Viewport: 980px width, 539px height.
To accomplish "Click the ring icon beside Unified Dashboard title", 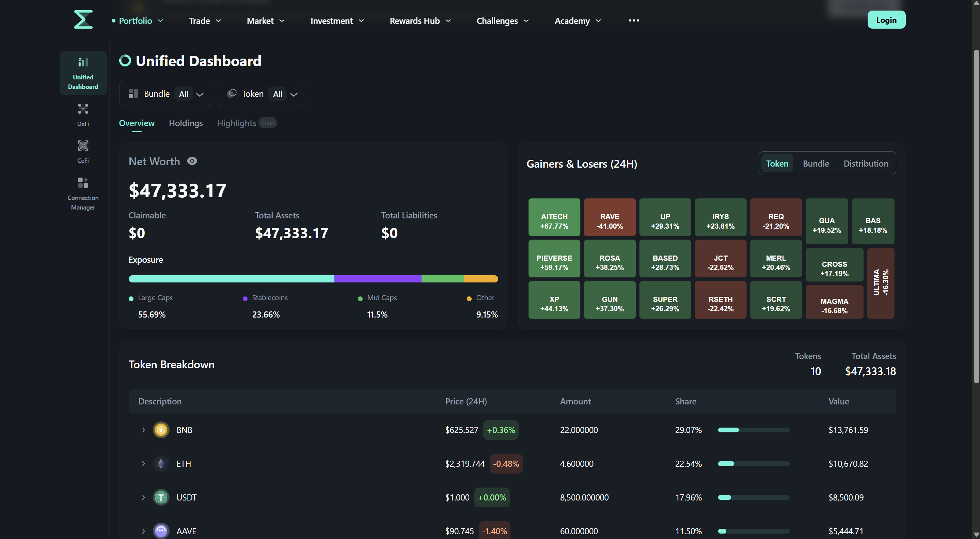I will [125, 61].
